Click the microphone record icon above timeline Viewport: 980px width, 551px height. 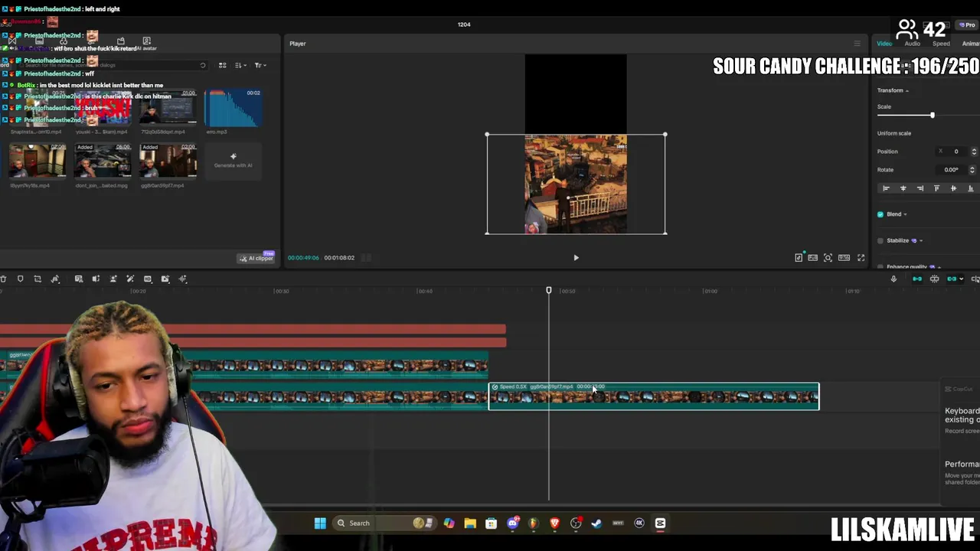click(893, 279)
